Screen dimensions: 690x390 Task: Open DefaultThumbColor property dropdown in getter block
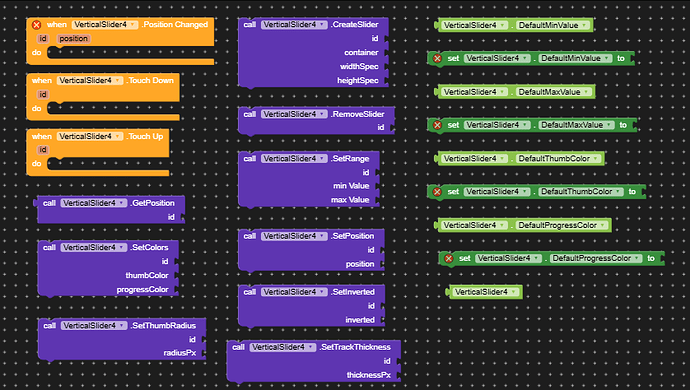[559, 158]
